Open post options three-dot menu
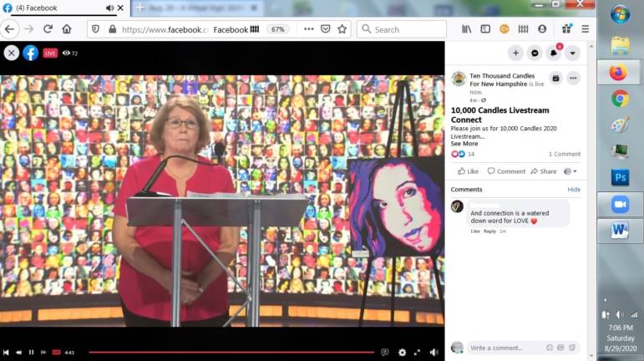This screenshot has height=361, width=644. (x=573, y=78)
